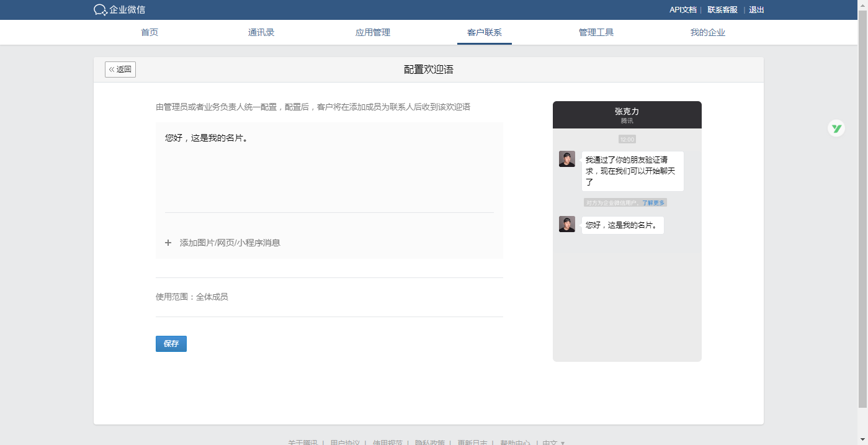Open the 帮助中心 footer link

515,443
